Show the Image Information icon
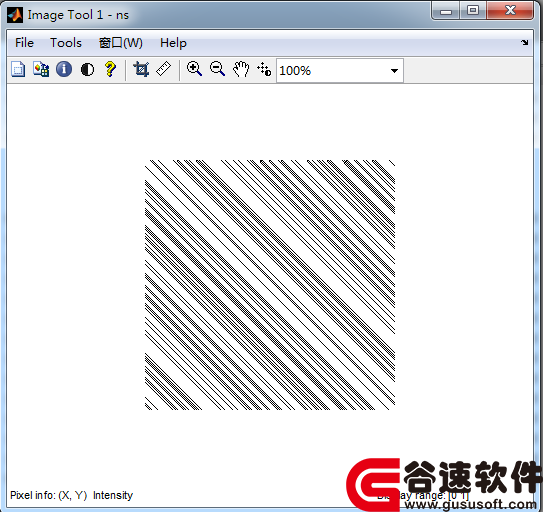Viewport: 543px width, 512px height. pyautogui.click(x=64, y=69)
